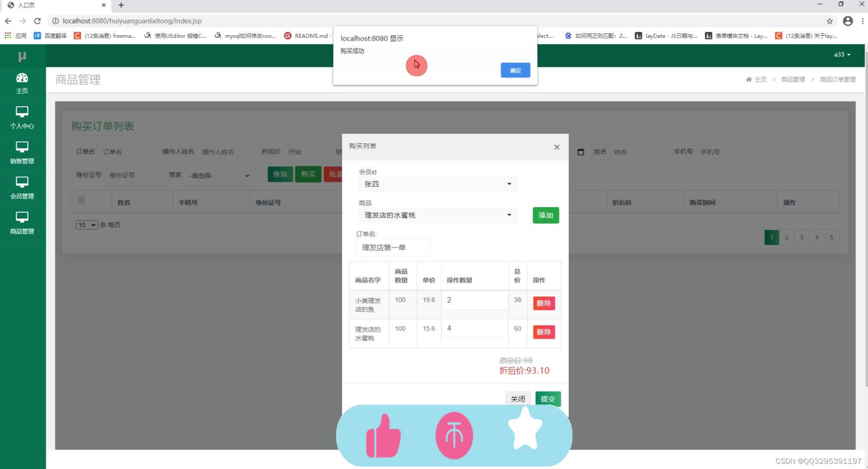868x469 pixels.
Task: Click the 确定 button in alert dialog
Action: 515,70
